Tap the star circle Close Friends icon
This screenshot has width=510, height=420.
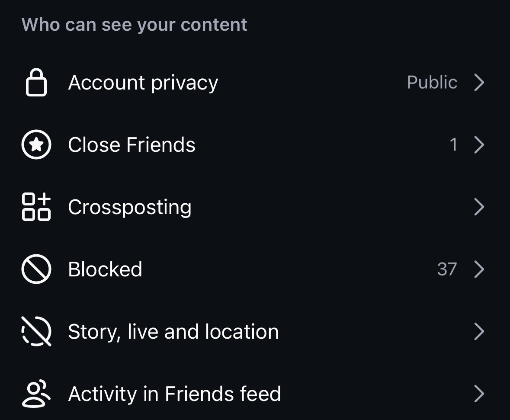[x=36, y=144]
